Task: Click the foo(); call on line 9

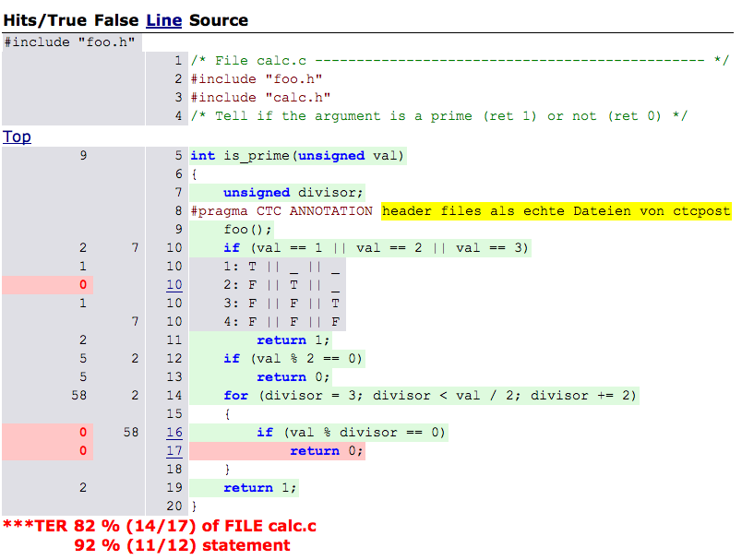Action: pos(248,230)
